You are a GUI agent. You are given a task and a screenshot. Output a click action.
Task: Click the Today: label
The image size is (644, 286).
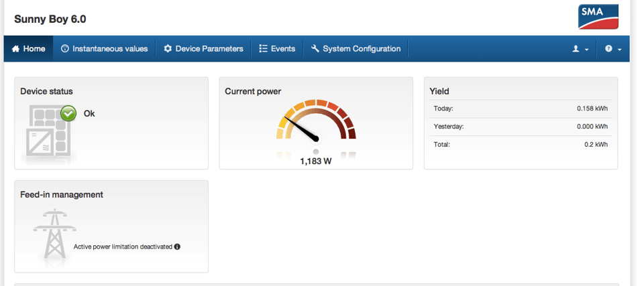(443, 109)
